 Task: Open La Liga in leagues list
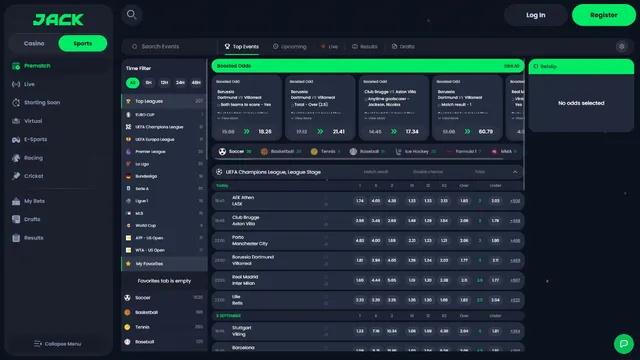tap(164, 164)
